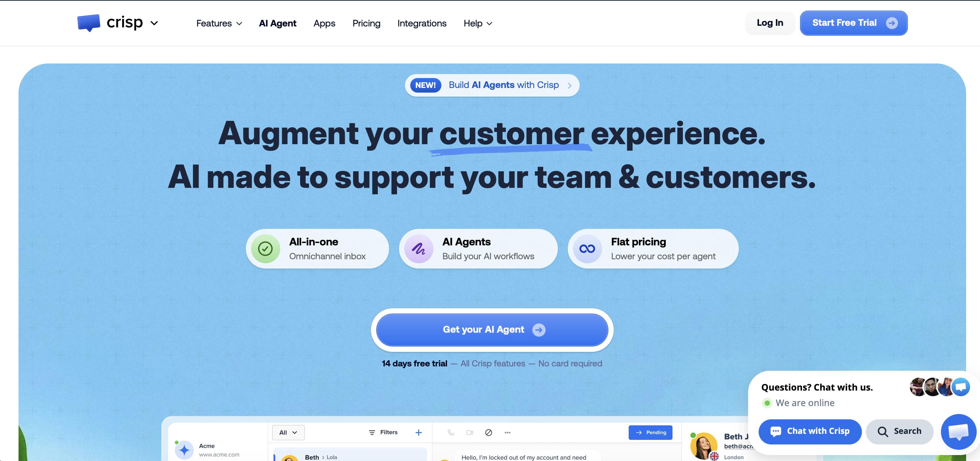Click the Acme workspace sparkle icon

184,450
